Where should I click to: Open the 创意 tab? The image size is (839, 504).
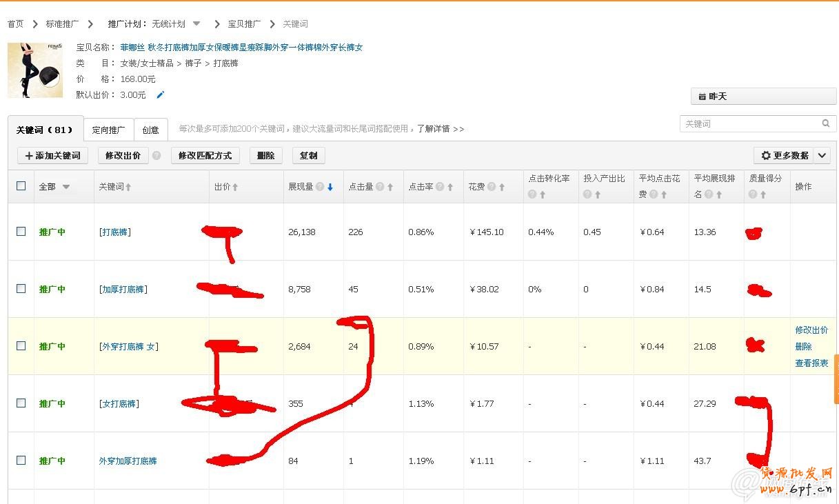tap(150, 129)
